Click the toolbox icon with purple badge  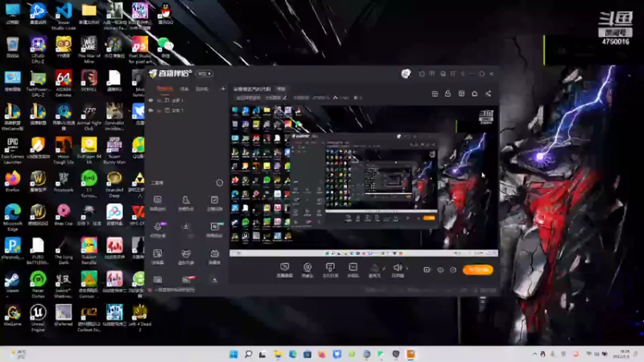click(159, 226)
